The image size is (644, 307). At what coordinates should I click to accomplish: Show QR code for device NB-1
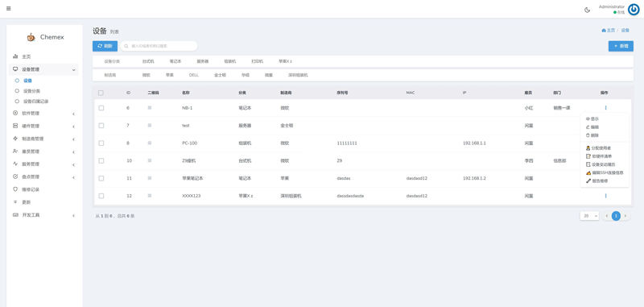pyautogui.click(x=150, y=108)
